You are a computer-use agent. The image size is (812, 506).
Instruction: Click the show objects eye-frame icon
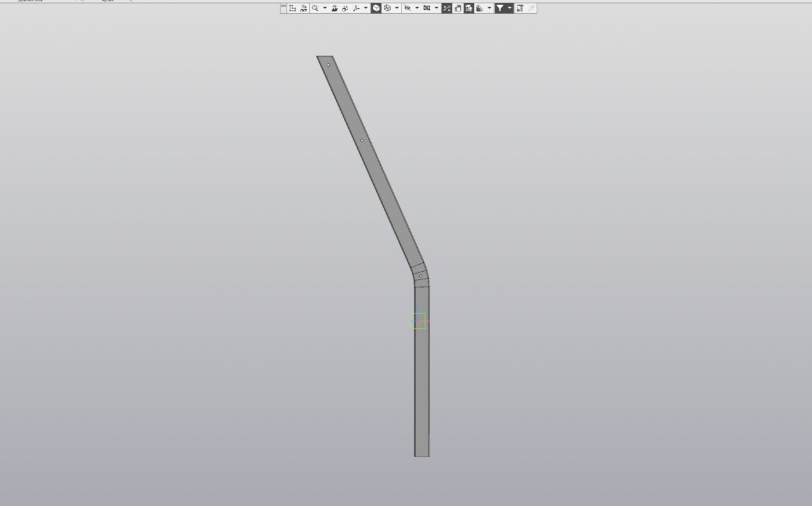[x=427, y=8]
